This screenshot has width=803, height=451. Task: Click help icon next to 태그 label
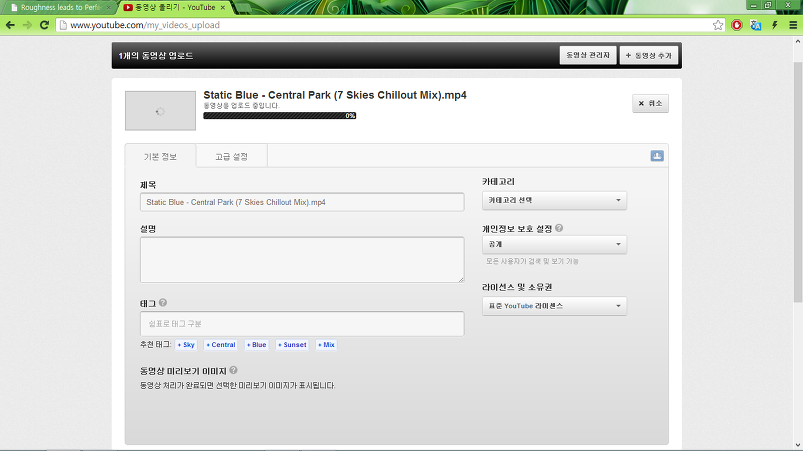[x=163, y=303]
